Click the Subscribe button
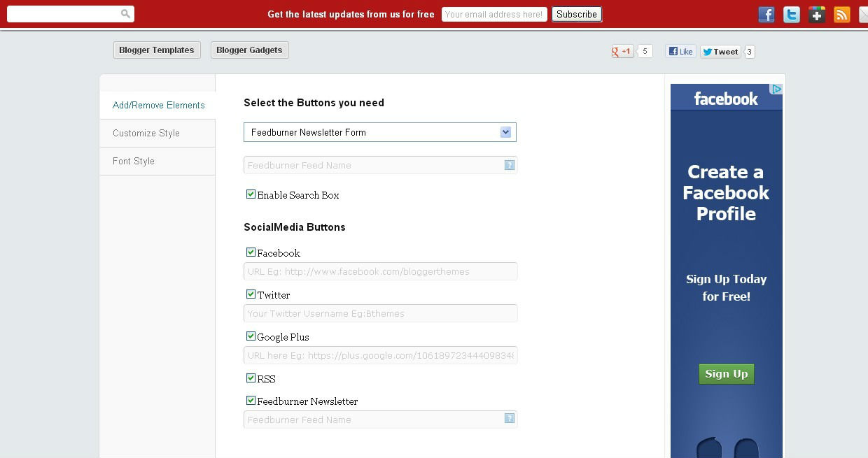The image size is (868, 458). (x=577, y=14)
